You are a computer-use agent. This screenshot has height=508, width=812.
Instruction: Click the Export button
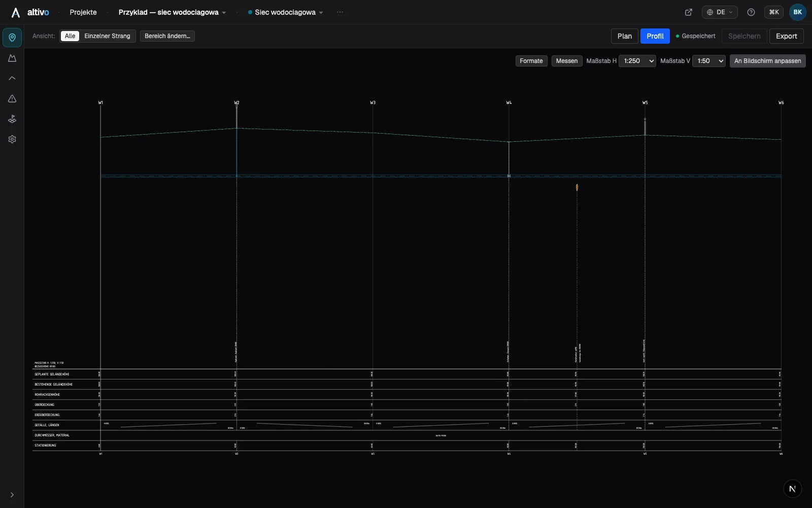point(787,36)
